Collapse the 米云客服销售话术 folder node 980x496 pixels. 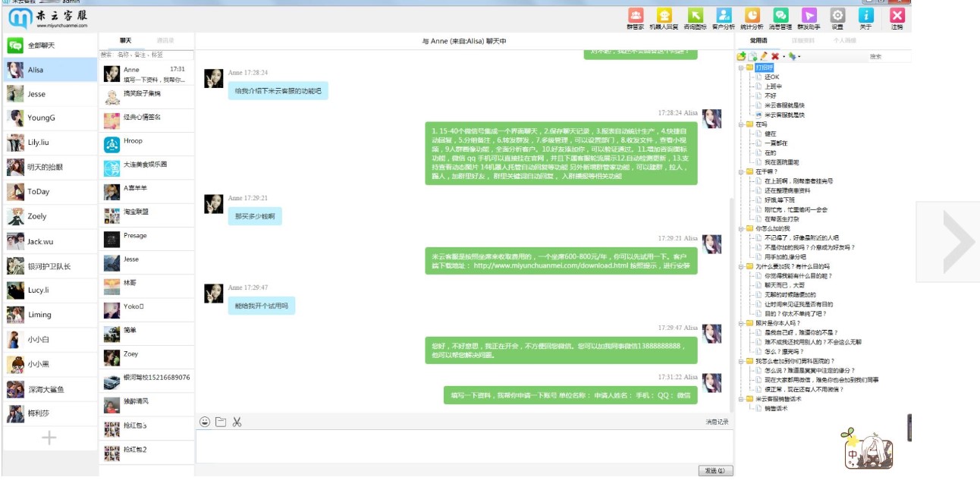point(740,399)
